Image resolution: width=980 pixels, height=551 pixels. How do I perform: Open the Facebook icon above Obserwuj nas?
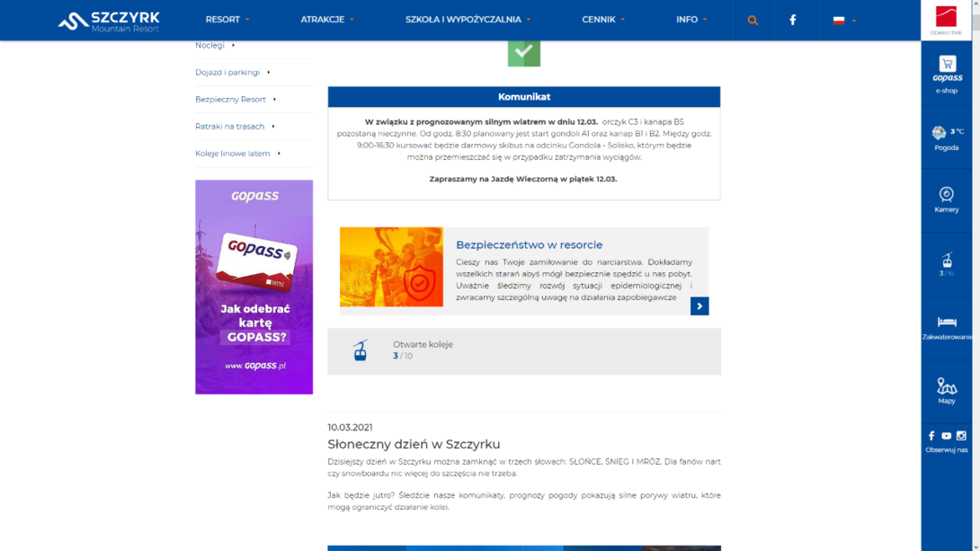(x=931, y=435)
